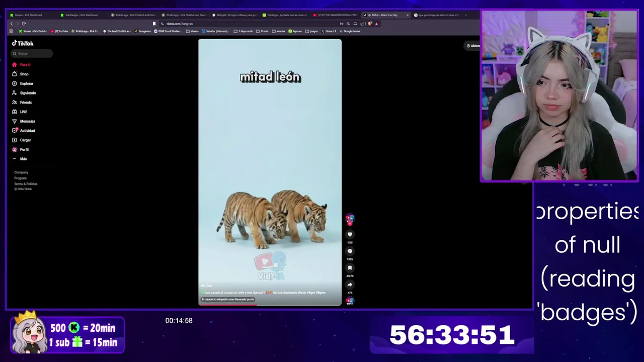Click the share icon in the address bar
The height and width of the screenshot is (362, 644).
pyautogui.click(x=362, y=24)
